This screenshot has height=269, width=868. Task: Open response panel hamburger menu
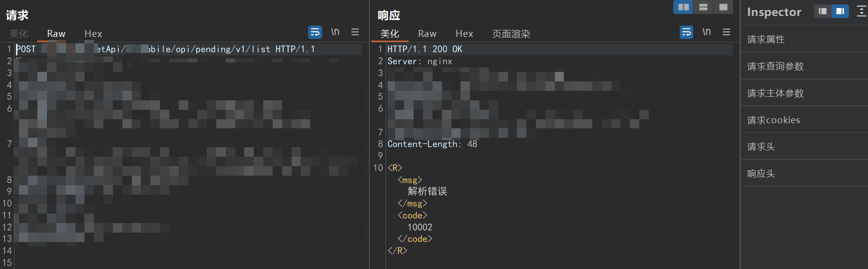pos(727,32)
